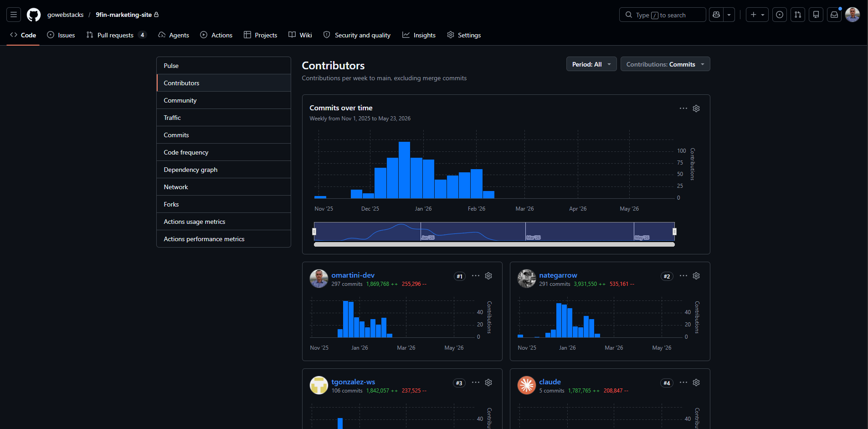Open tgonzalez-ws's 106 commits link
Screen dimensions: 868x429
347,391
